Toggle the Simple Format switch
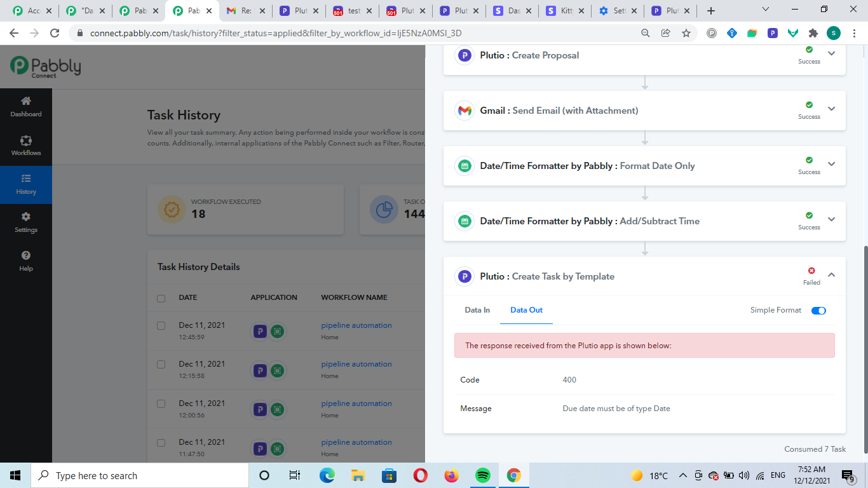The image size is (868, 488). point(818,311)
